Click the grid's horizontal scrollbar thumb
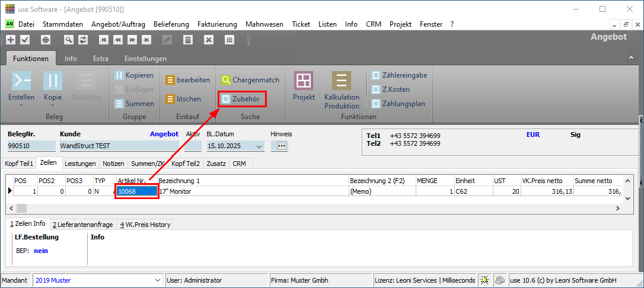 click(x=22, y=208)
